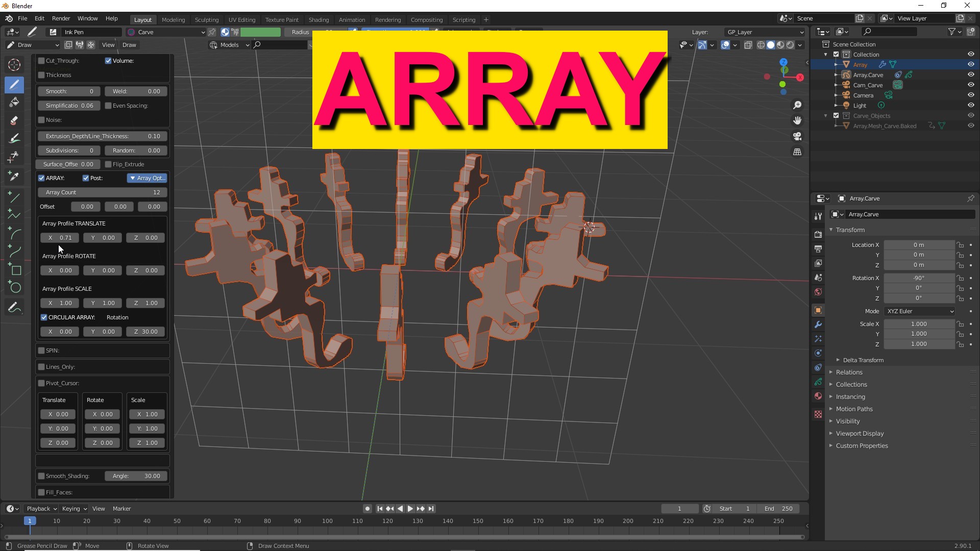
Task: Toggle the ARRAY checkbox
Action: [x=41, y=178]
